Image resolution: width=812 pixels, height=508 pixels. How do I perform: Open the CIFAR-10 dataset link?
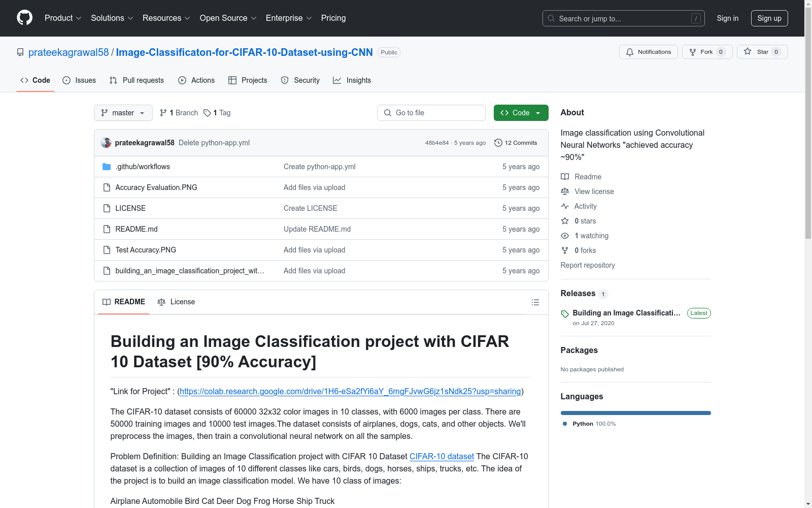coord(442,456)
